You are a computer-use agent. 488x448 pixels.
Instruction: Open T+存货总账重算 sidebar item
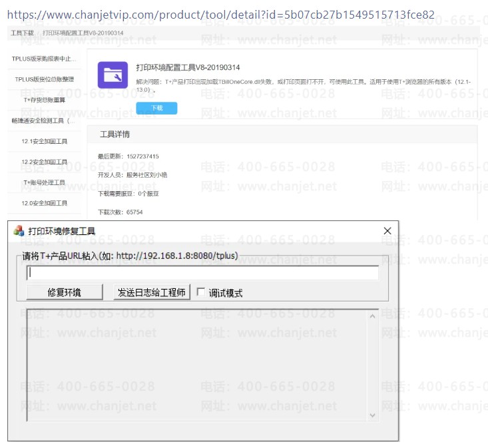tap(44, 100)
